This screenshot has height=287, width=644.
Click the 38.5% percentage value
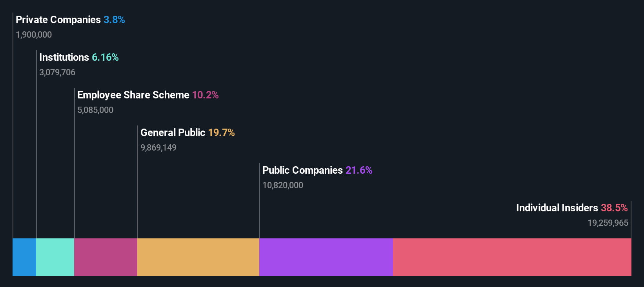point(614,208)
